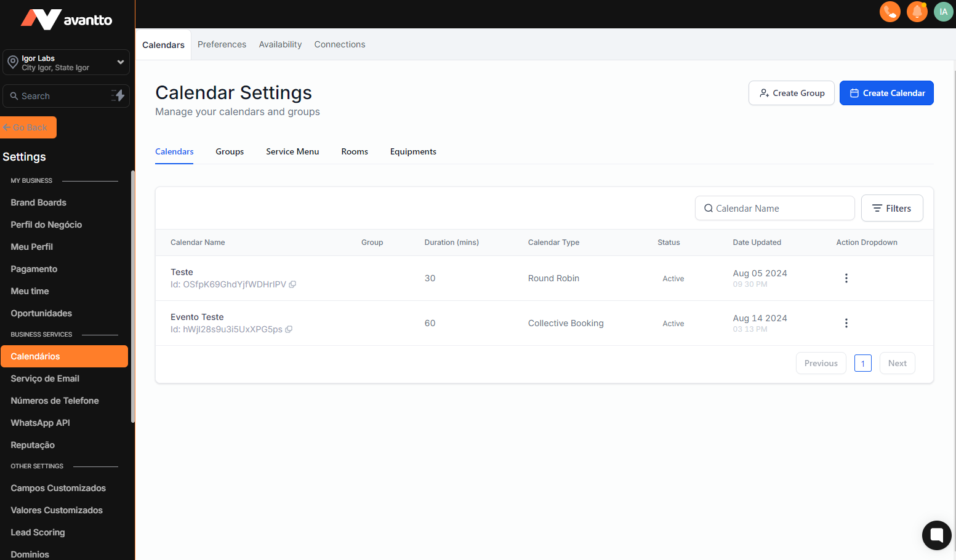
Task: Open the notifications bell icon
Action: (917, 12)
